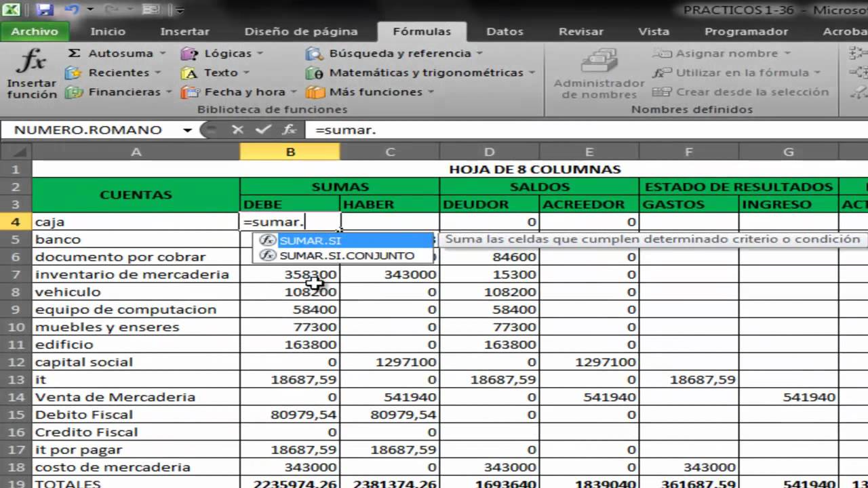Click the 'equipo de computacion' cell
868x488 pixels.
coord(136,309)
